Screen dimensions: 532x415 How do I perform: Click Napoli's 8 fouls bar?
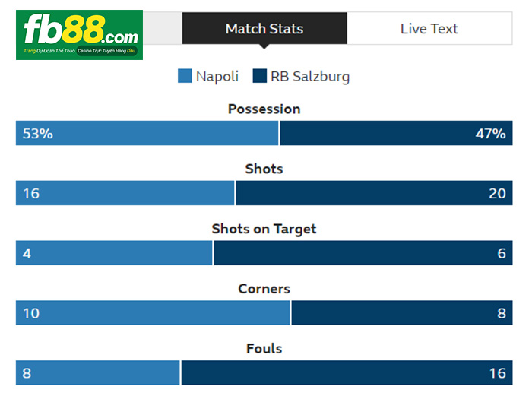pyautogui.click(x=98, y=372)
